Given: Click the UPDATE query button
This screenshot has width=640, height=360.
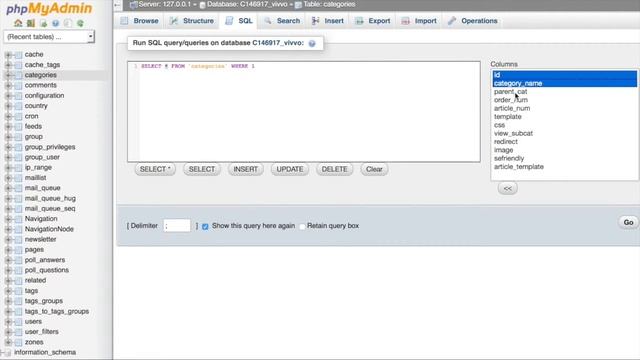Looking at the screenshot, I should [290, 169].
